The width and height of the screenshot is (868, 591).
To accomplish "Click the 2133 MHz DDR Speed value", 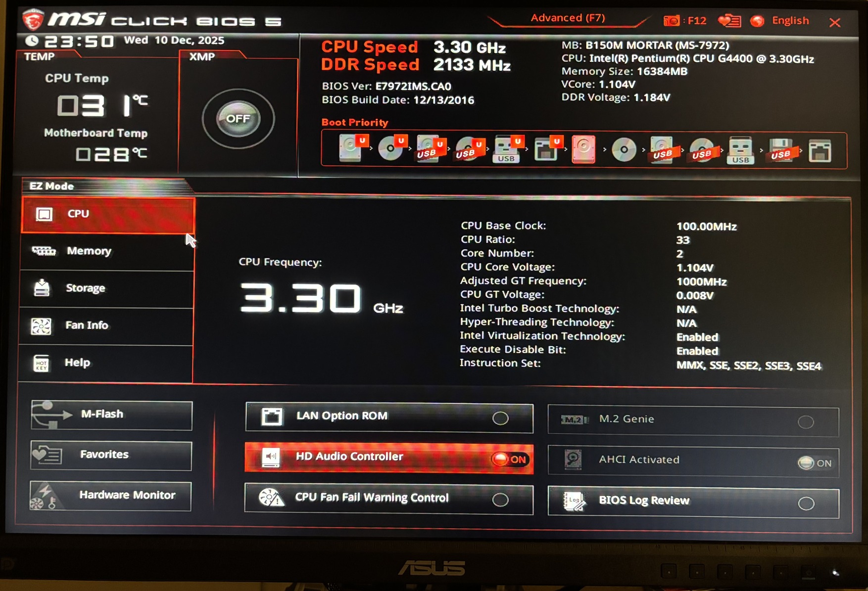I will (x=472, y=65).
